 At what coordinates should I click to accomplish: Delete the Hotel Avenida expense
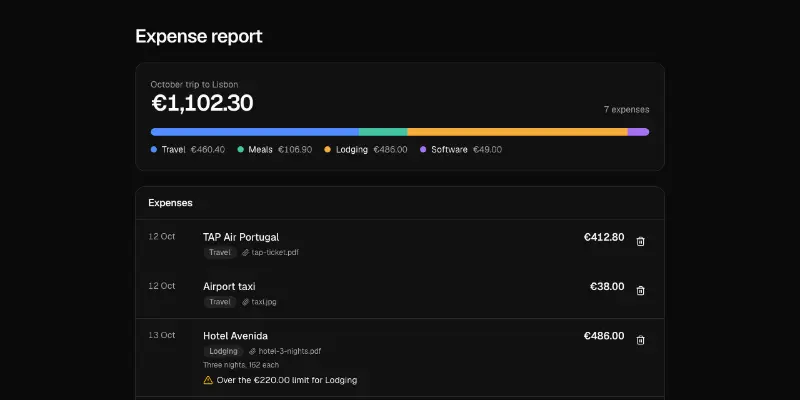coord(640,340)
